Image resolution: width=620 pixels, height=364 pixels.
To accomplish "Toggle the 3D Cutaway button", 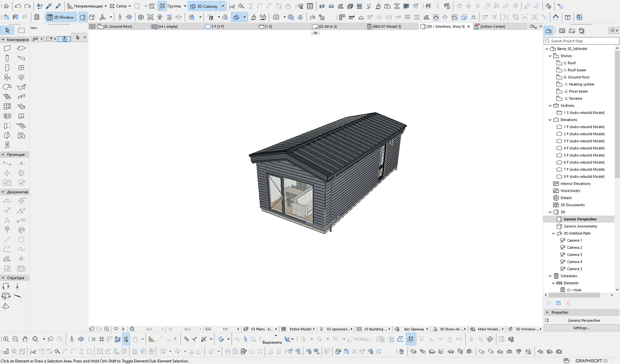I will [x=204, y=6].
